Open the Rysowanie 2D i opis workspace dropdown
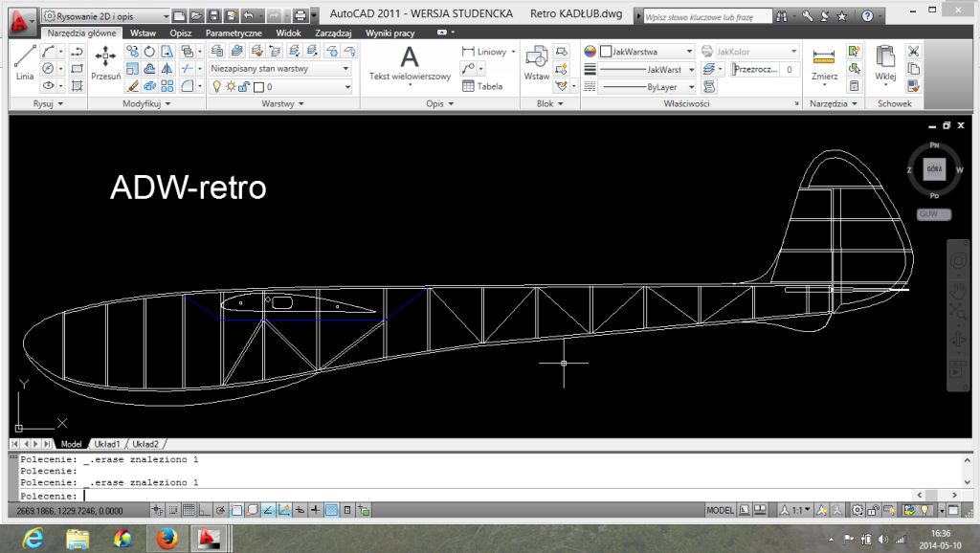The height and width of the screenshot is (553, 980). click(x=106, y=16)
